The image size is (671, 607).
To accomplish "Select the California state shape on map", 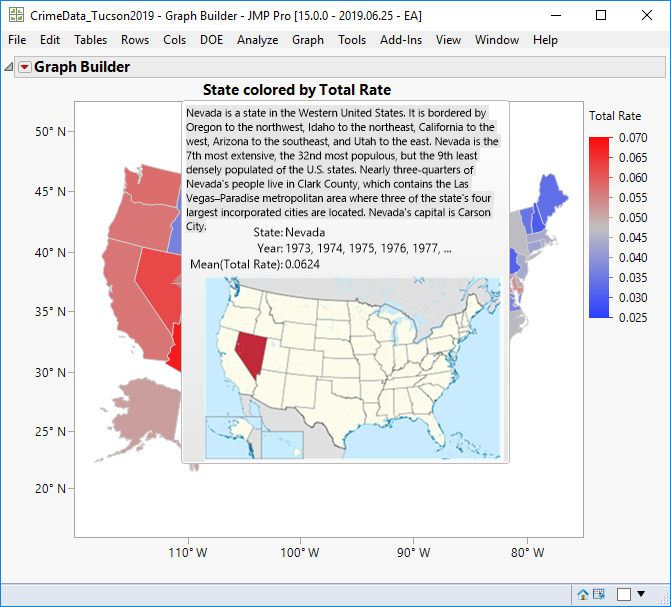I will [131, 300].
